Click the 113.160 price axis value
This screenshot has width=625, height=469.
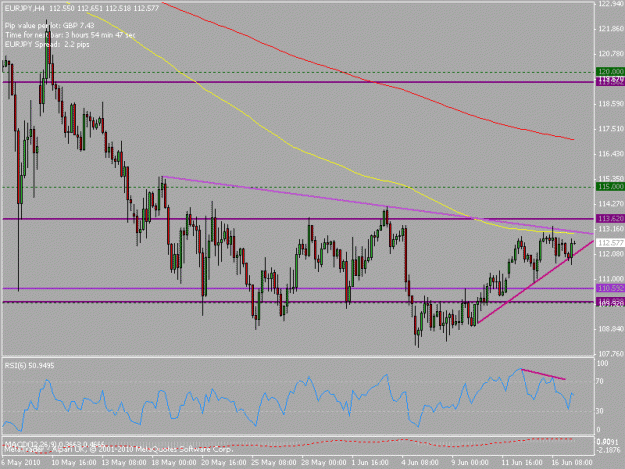(611, 229)
